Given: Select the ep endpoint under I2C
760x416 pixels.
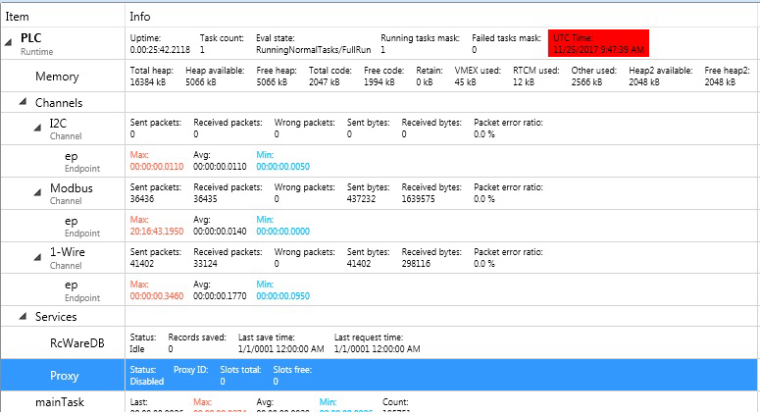Looking at the screenshot, I should 70,160.
